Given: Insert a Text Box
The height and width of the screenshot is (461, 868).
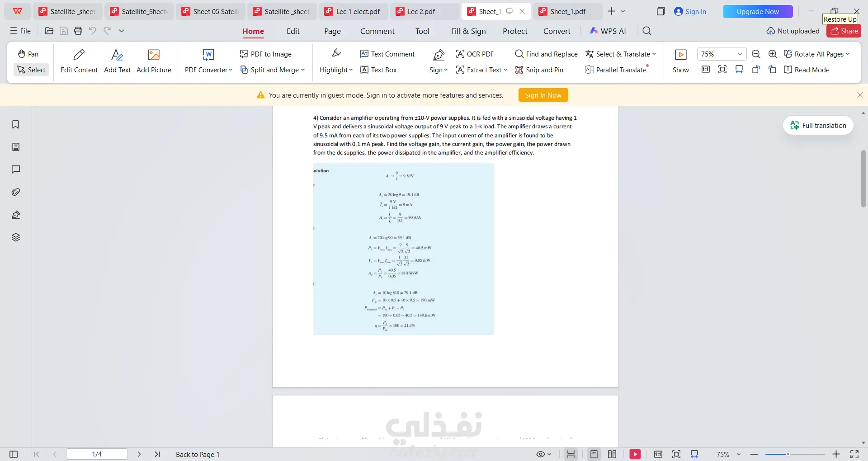Looking at the screenshot, I should click(x=378, y=70).
